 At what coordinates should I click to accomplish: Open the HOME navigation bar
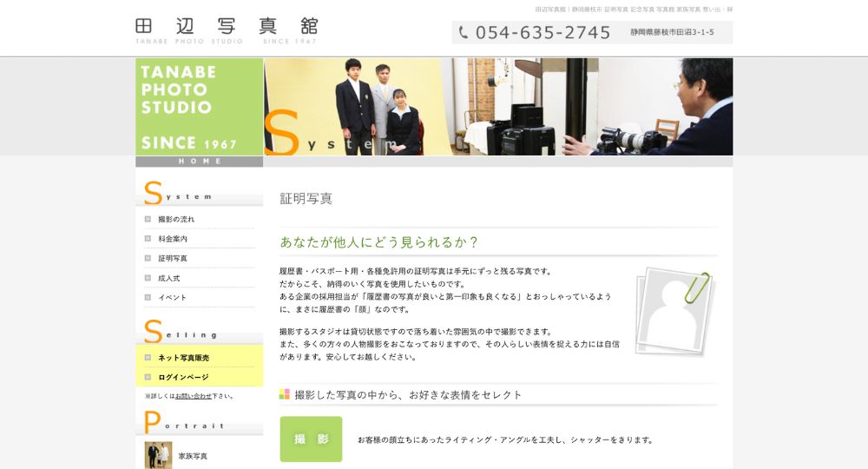200,162
